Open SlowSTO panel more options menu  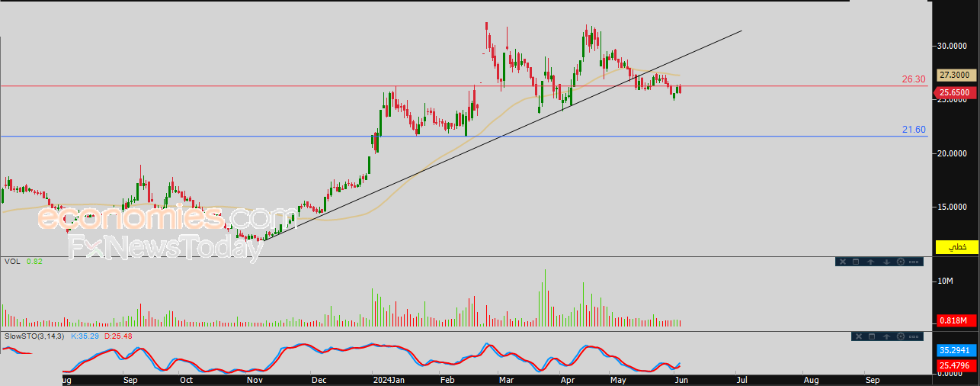coord(914,336)
